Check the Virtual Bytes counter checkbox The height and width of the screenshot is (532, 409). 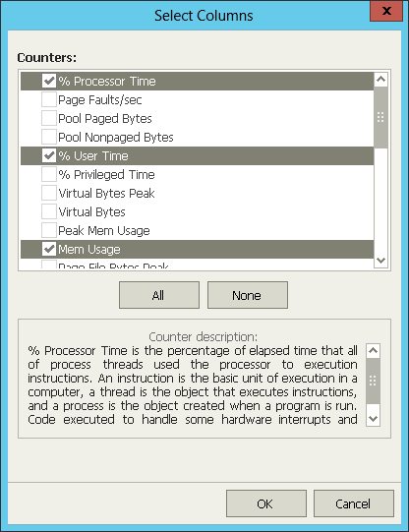point(49,211)
